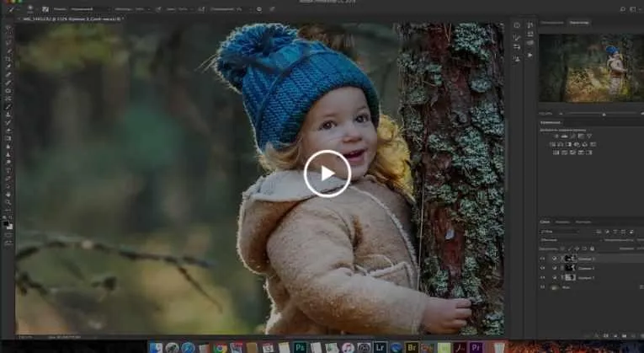Image resolution: width=644 pixels, height=353 pixels.
Task: Hide the curves layer just above the background
Action: (542, 277)
